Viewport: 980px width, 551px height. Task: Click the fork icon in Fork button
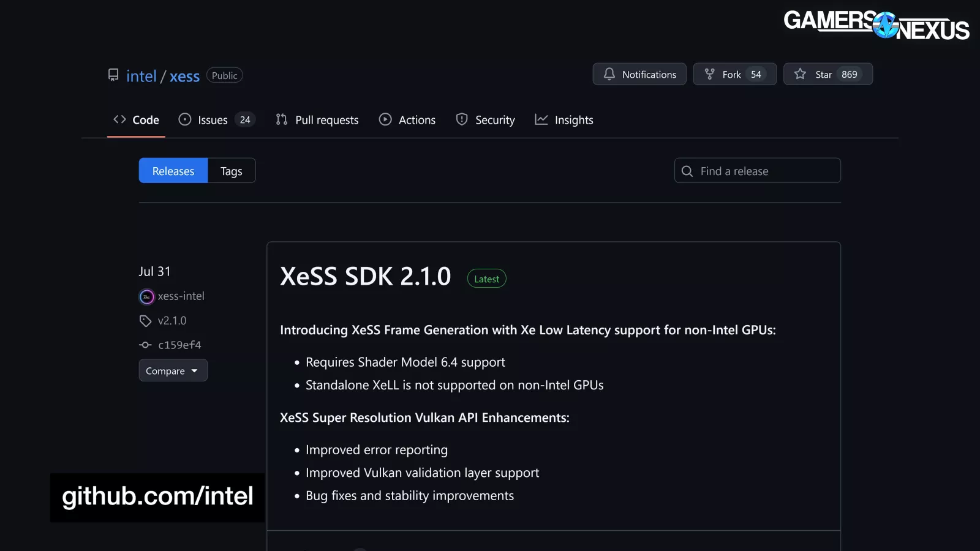tap(709, 74)
